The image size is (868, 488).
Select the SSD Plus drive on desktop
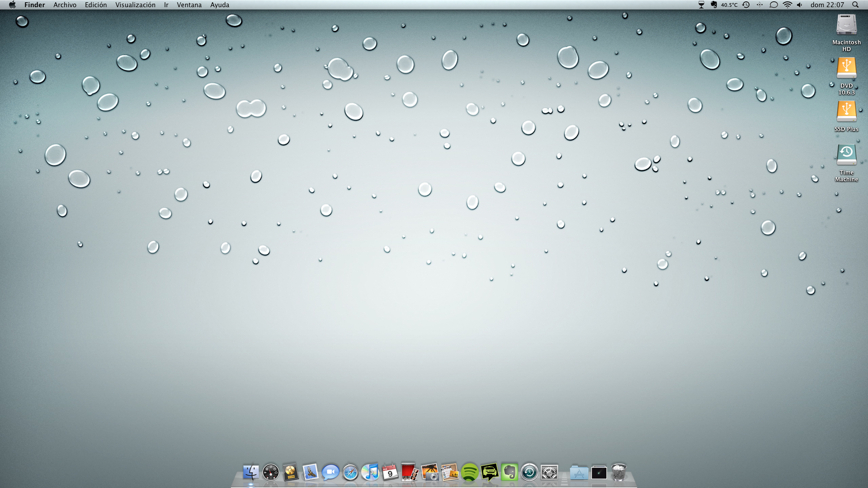(x=846, y=112)
